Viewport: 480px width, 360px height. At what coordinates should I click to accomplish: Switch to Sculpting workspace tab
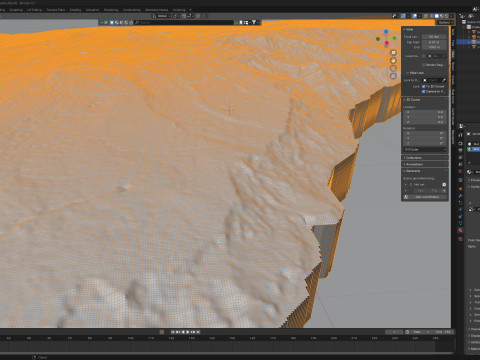[16, 10]
